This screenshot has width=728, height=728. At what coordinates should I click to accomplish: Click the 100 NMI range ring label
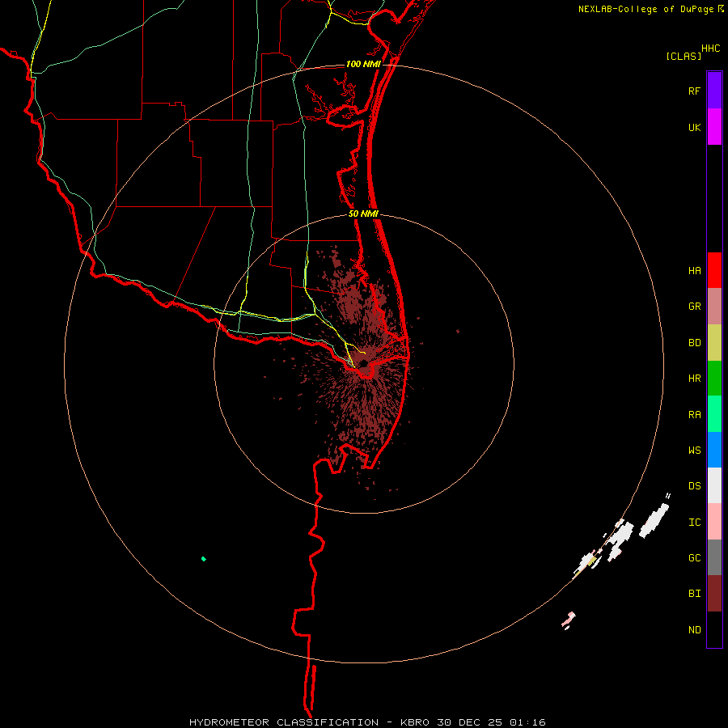tap(362, 64)
